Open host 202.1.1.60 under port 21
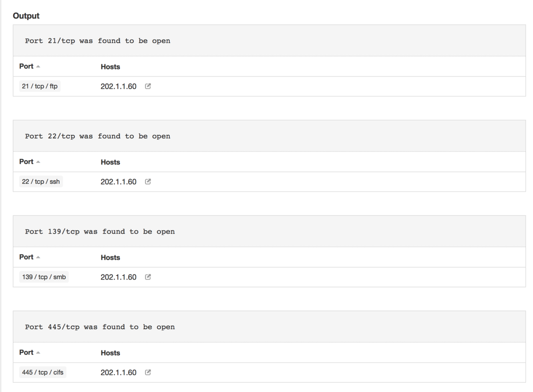Image resolution: width=533 pixels, height=392 pixels. coord(118,86)
